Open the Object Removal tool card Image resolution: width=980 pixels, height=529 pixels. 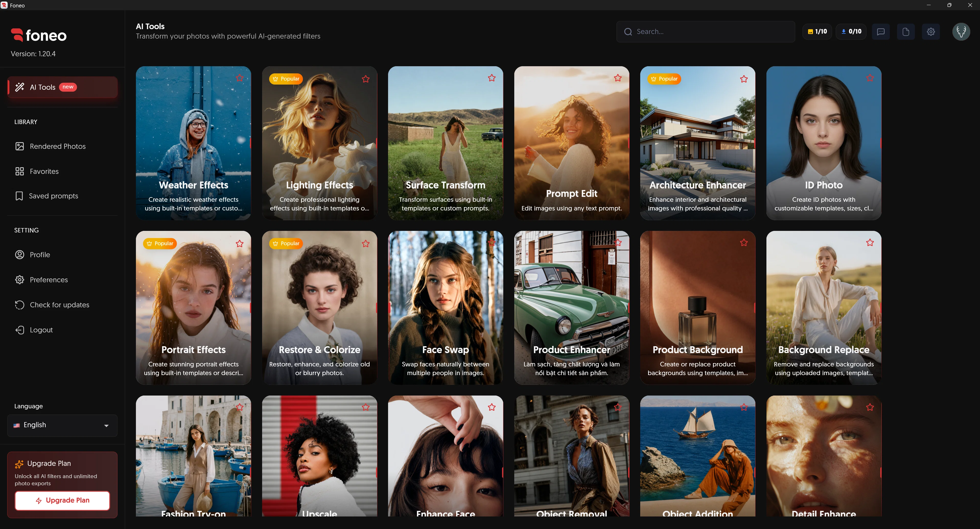coord(571,456)
